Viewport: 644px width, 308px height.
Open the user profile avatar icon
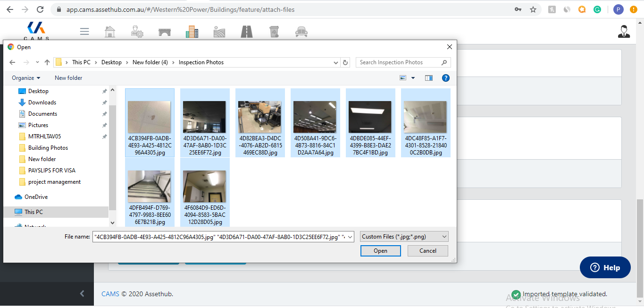(x=624, y=32)
